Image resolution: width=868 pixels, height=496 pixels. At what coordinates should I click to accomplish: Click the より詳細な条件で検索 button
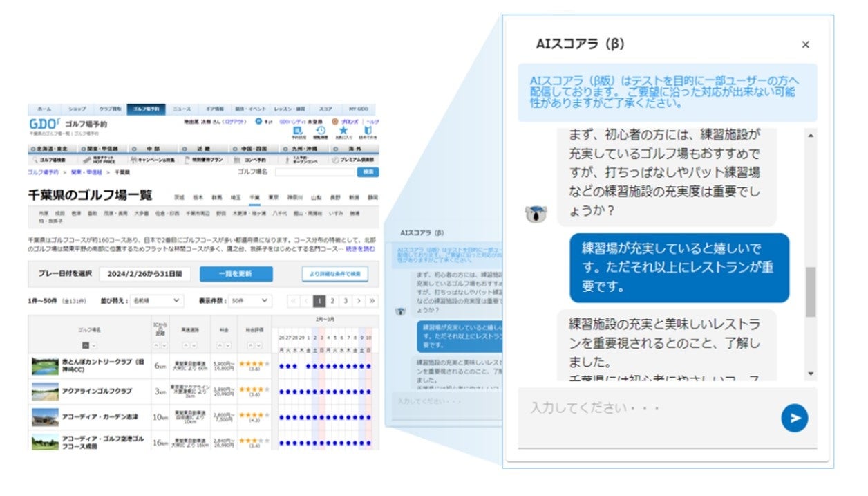335,274
